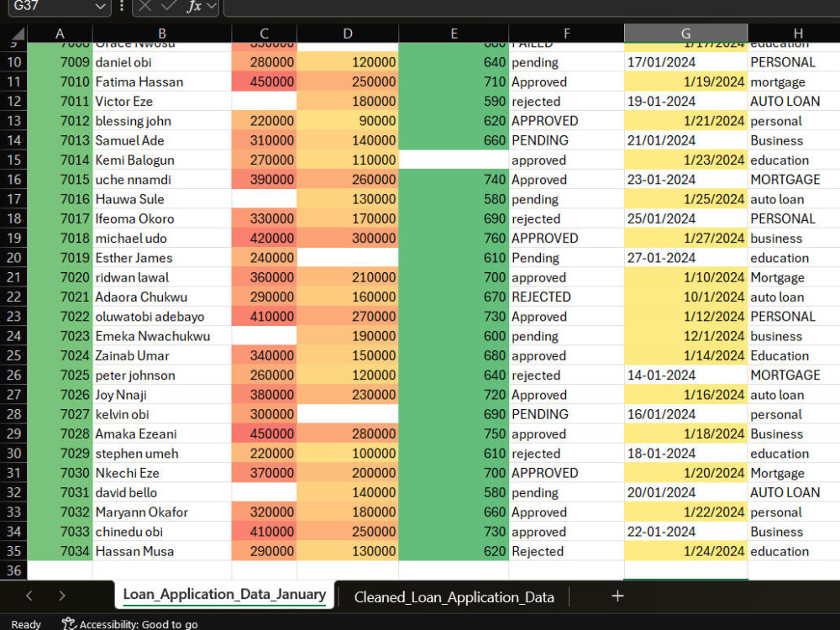
Task: Switch to Loan_Application_Data_January sheet tab
Action: tap(224, 595)
